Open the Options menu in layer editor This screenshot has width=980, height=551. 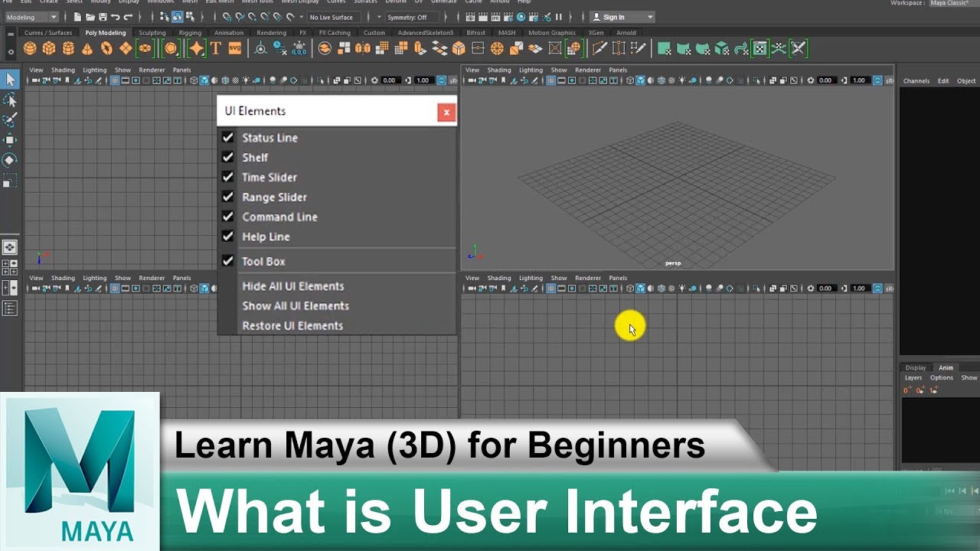click(942, 377)
